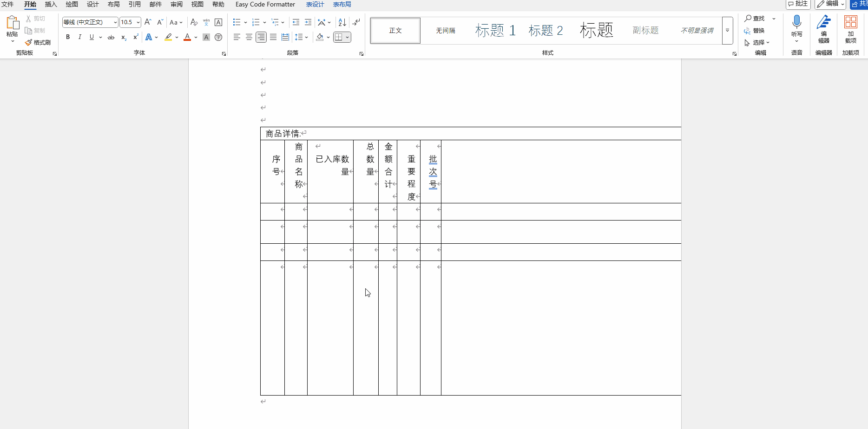Open the font name dropdown

coord(115,22)
